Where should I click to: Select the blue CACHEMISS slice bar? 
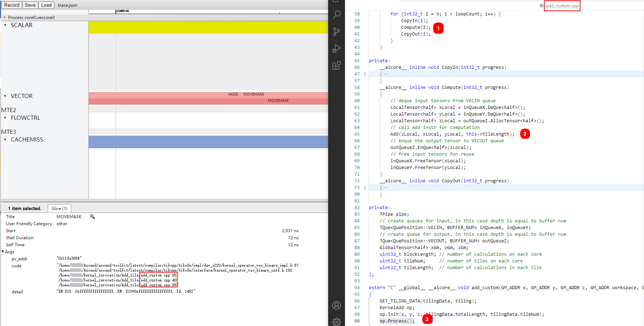[208, 142]
